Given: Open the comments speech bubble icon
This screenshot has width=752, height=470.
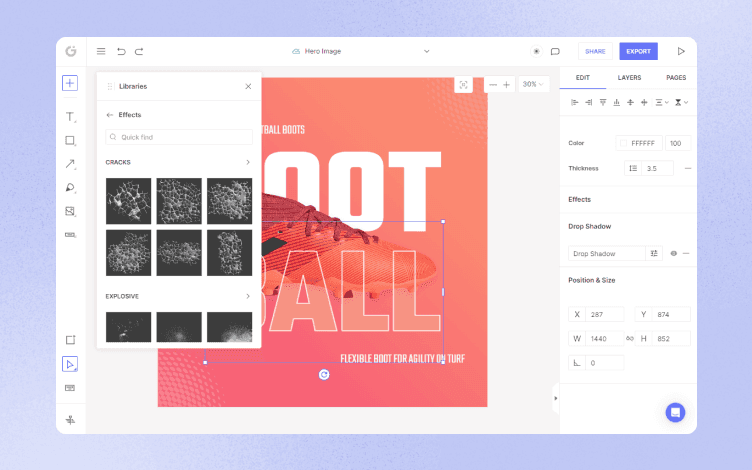Looking at the screenshot, I should pyautogui.click(x=555, y=51).
